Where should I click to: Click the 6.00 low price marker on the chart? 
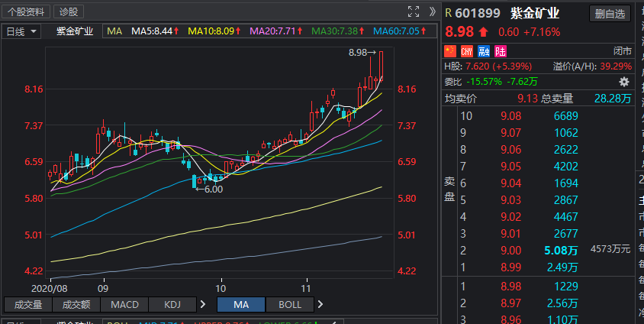click(209, 190)
